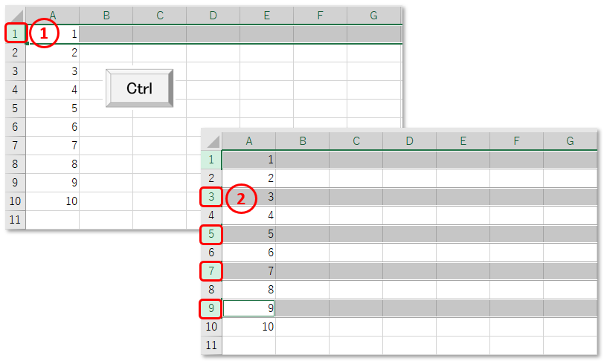Click cell A5 with value 5 in back sheet
Viewport: 607px width, 364px height.
pyautogui.click(x=53, y=108)
